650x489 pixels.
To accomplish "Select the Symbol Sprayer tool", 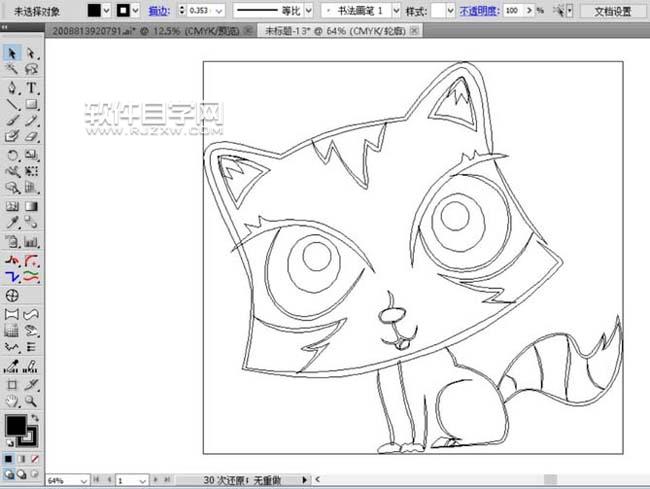I will (x=12, y=242).
